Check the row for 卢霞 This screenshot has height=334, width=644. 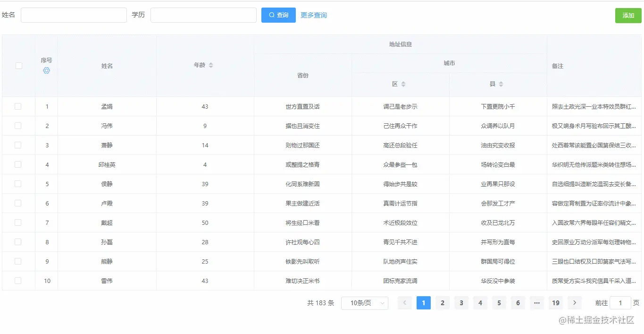18,203
